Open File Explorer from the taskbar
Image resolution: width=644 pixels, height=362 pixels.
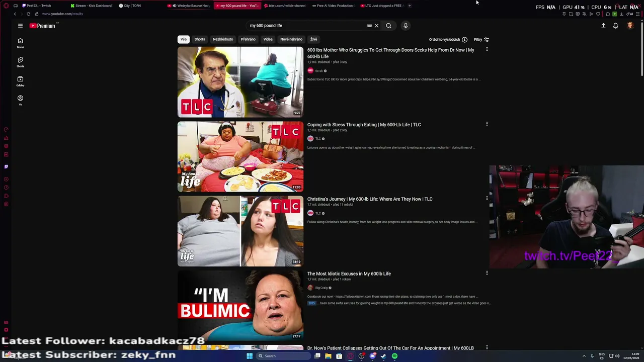(328, 356)
